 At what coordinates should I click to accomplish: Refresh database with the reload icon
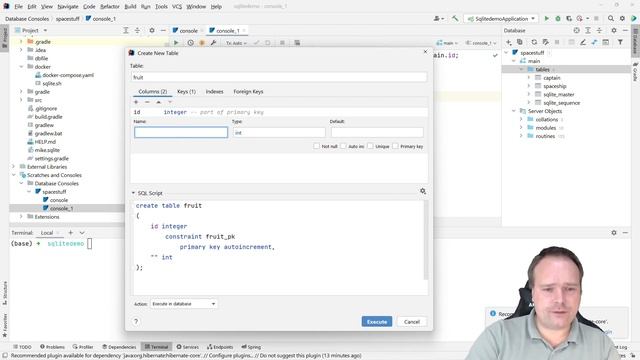pyautogui.click(x=534, y=42)
